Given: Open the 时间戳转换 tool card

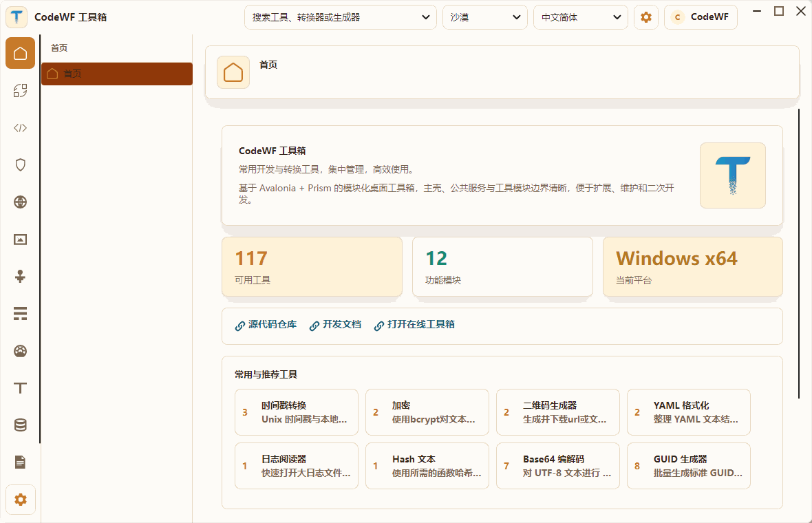Looking at the screenshot, I should pyautogui.click(x=296, y=412).
